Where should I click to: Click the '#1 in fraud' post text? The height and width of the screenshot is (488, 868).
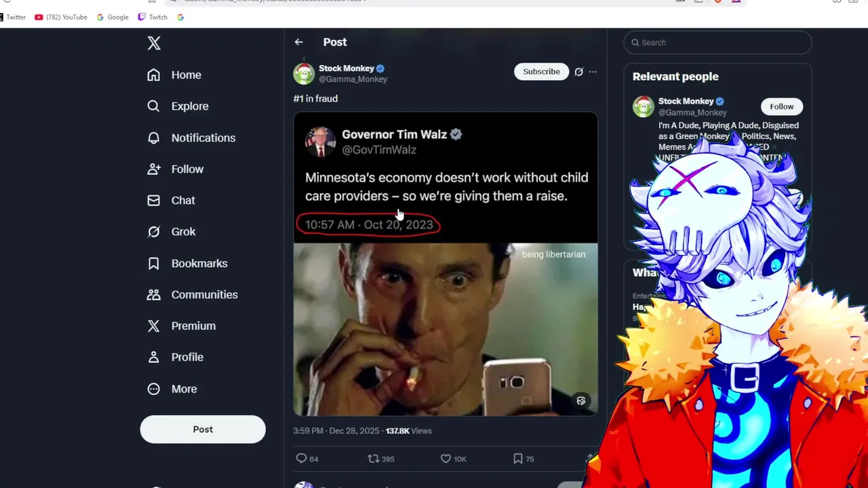(x=315, y=99)
